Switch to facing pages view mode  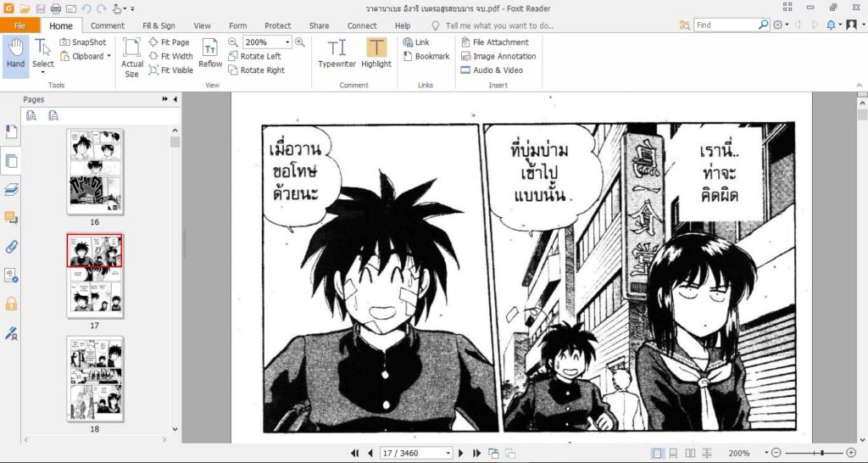[690, 453]
